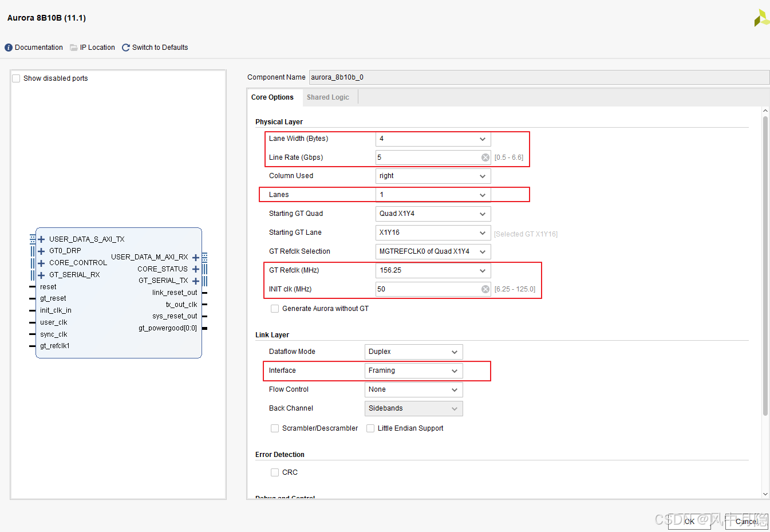The height and width of the screenshot is (532, 770).
Task: Enable Generate Aurora without GT
Action: pyautogui.click(x=275, y=309)
